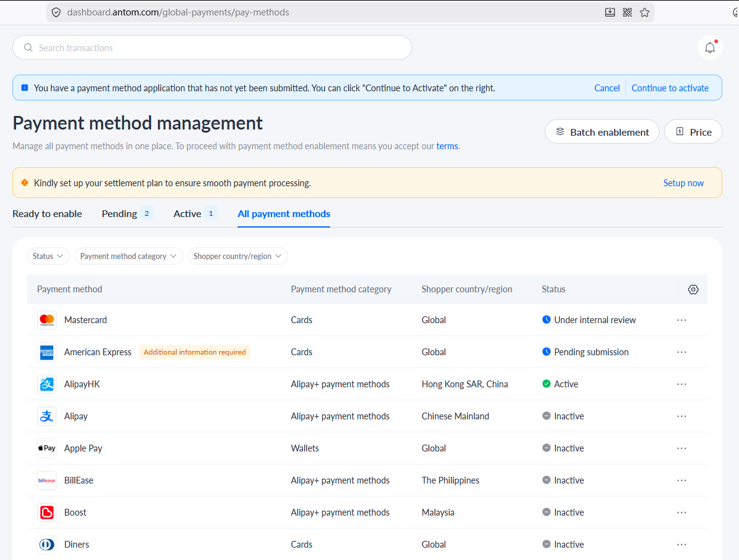Click the Inactive status for Apple Pay
Viewport: 739px width, 560px height.
(563, 448)
